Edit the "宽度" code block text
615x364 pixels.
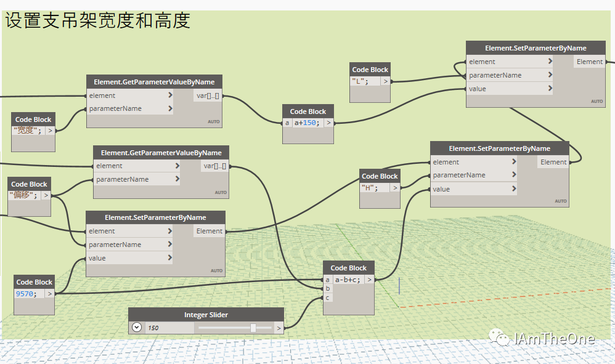tap(28, 131)
